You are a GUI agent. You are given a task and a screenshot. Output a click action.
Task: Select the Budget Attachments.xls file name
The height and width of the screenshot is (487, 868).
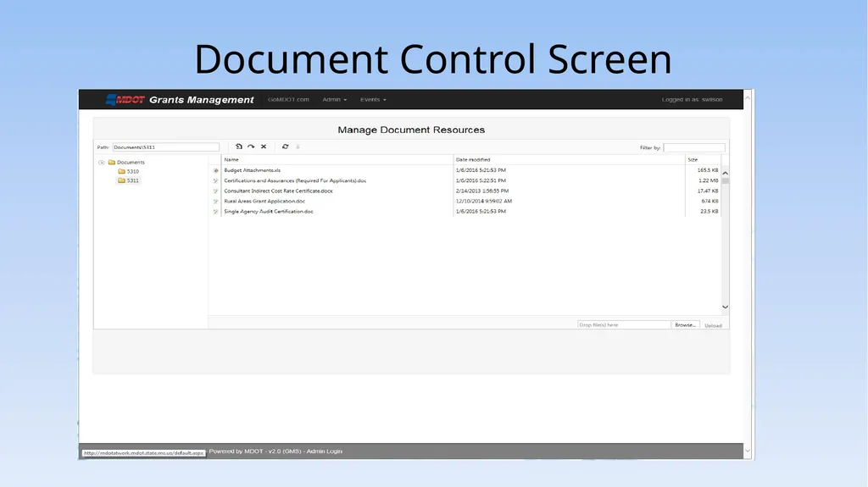coord(252,170)
